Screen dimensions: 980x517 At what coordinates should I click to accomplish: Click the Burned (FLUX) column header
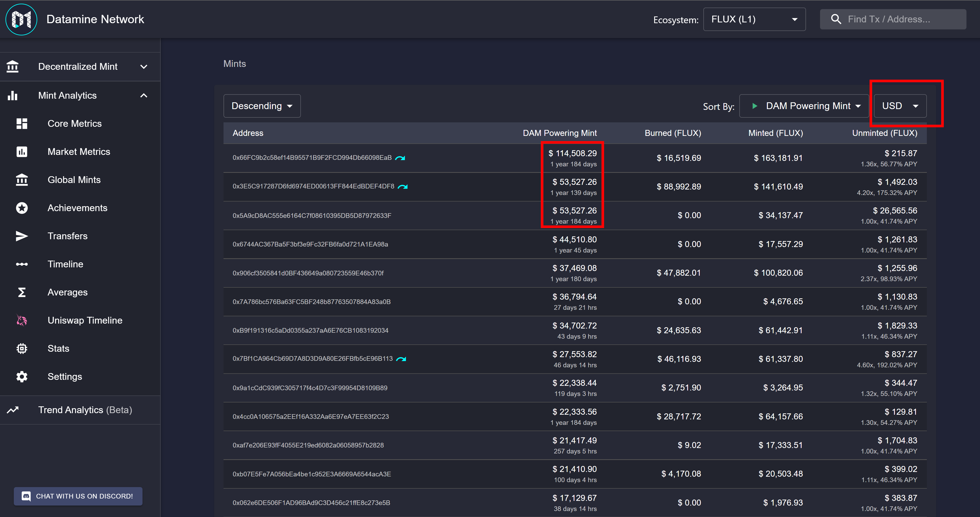click(x=673, y=133)
